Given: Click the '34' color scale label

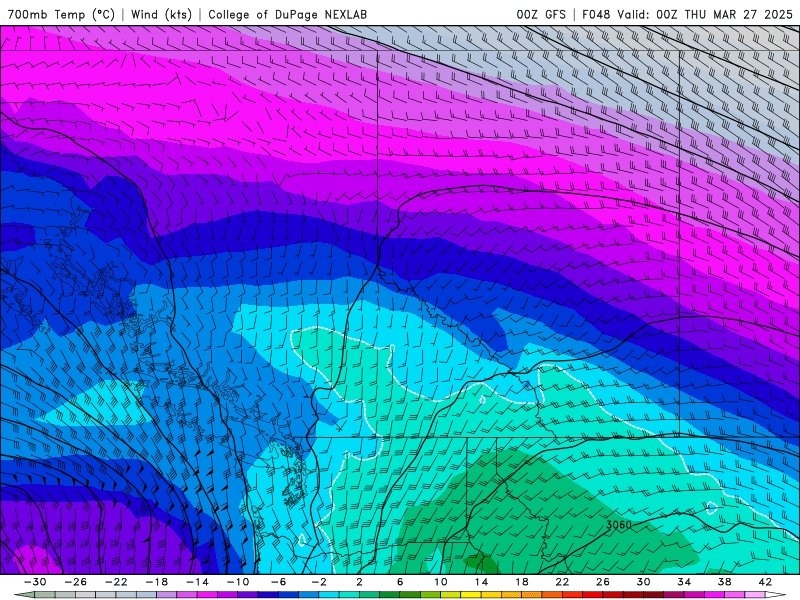Looking at the screenshot, I should (x=684, y=582).
